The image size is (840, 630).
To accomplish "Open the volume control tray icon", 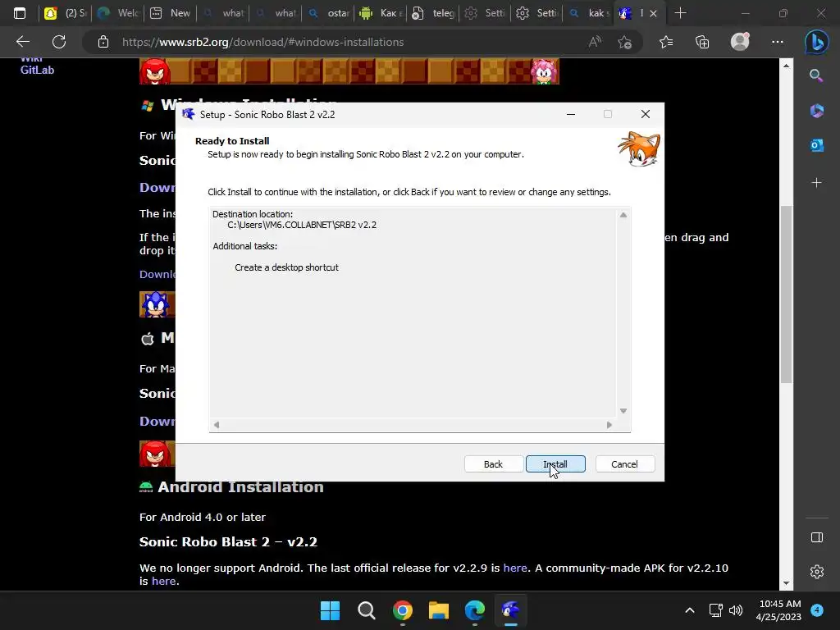I will coord(736,610).
